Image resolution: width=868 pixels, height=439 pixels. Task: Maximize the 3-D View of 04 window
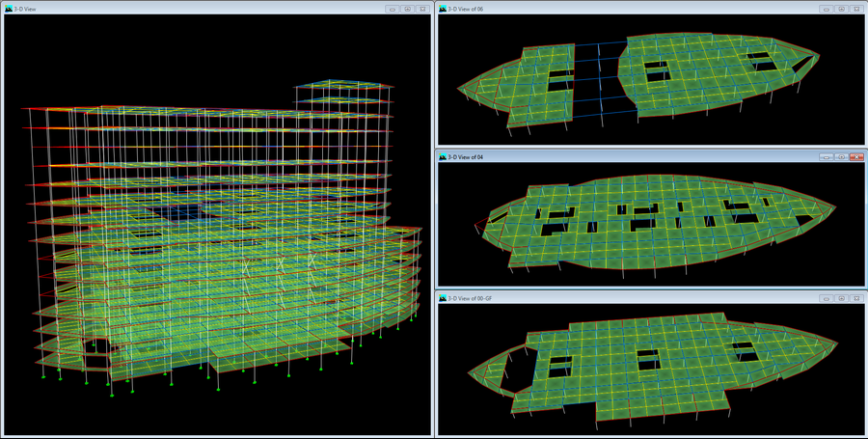841,156
